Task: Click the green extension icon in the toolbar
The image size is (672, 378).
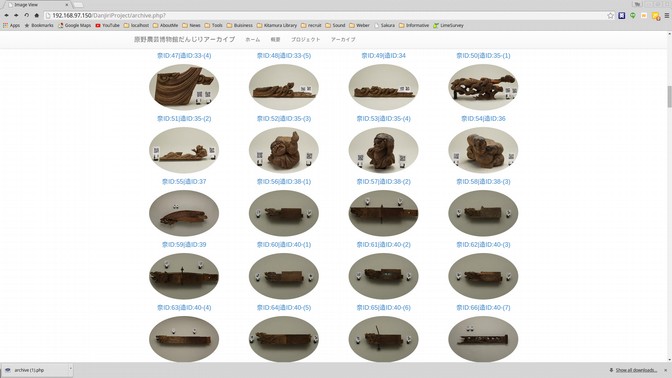Action: coord(633,15)
